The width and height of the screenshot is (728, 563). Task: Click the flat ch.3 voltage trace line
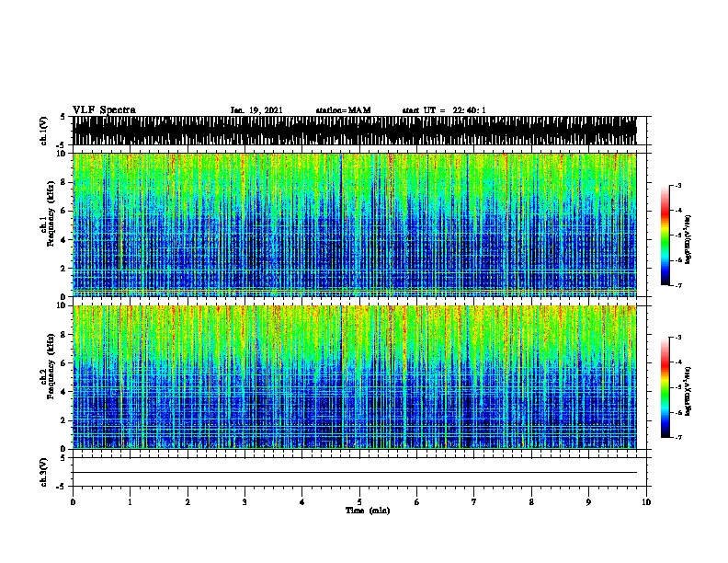(354, 473)
